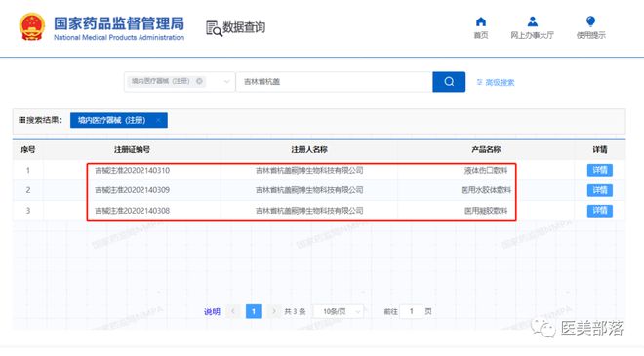The image size is (644, 356).
Task: Click registration number 吉械注准20202140308
Action: (x=133, y=211)
